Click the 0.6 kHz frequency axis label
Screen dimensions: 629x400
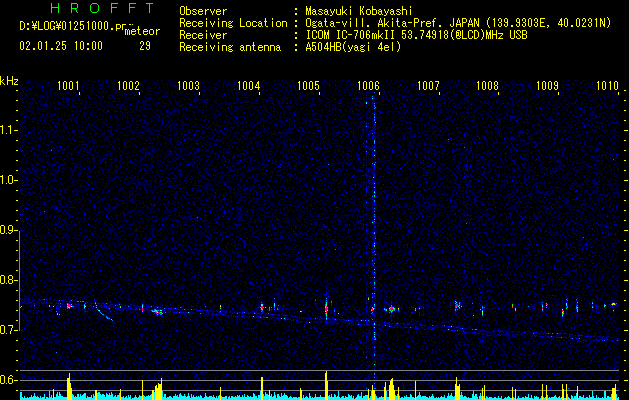(8, 380)
